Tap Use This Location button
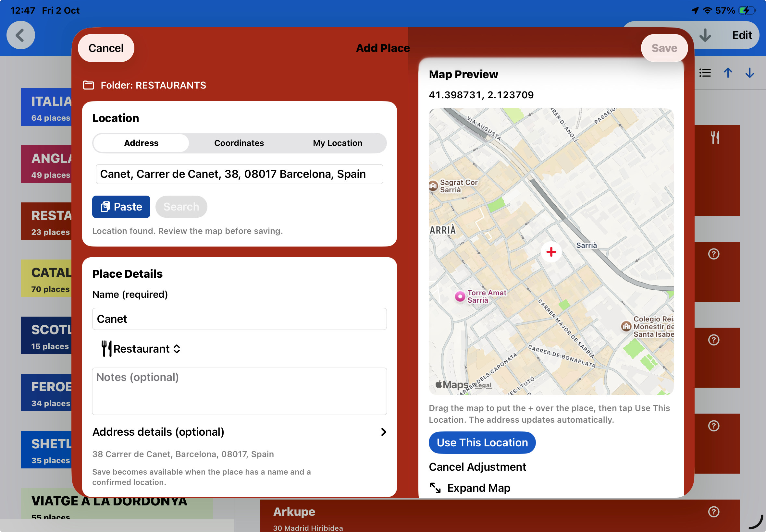 point(482,443)
